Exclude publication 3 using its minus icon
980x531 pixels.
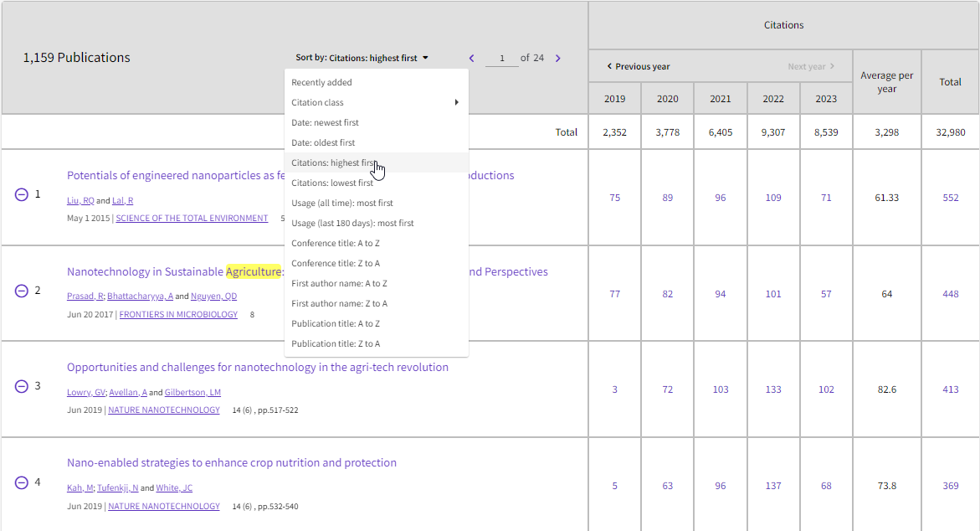coord(21,386)
